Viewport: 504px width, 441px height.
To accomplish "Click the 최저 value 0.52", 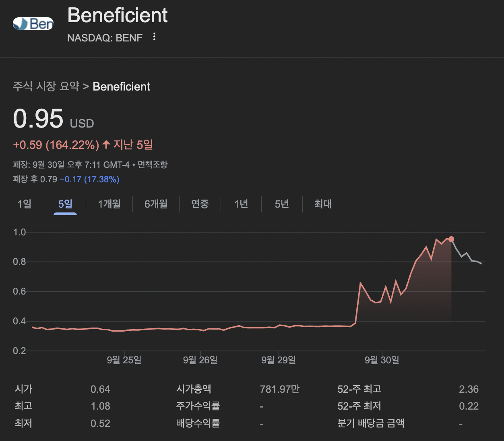I will click(100, 423).
